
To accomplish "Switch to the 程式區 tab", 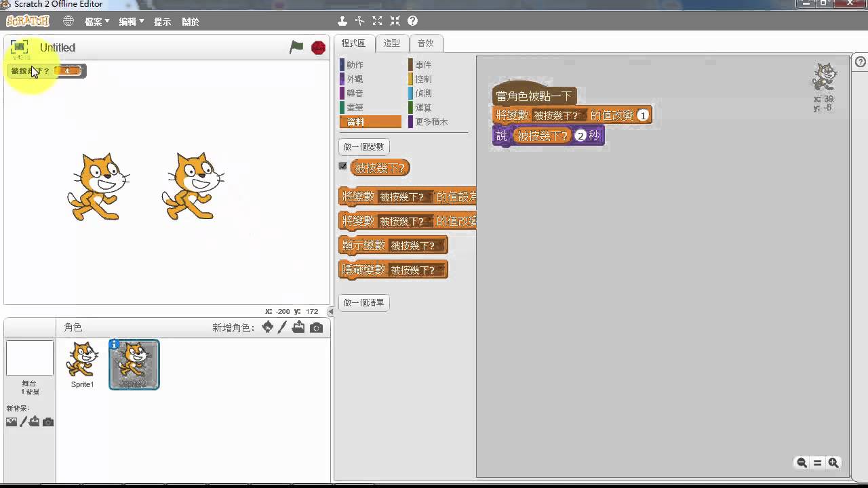I will tap(353, 43).
